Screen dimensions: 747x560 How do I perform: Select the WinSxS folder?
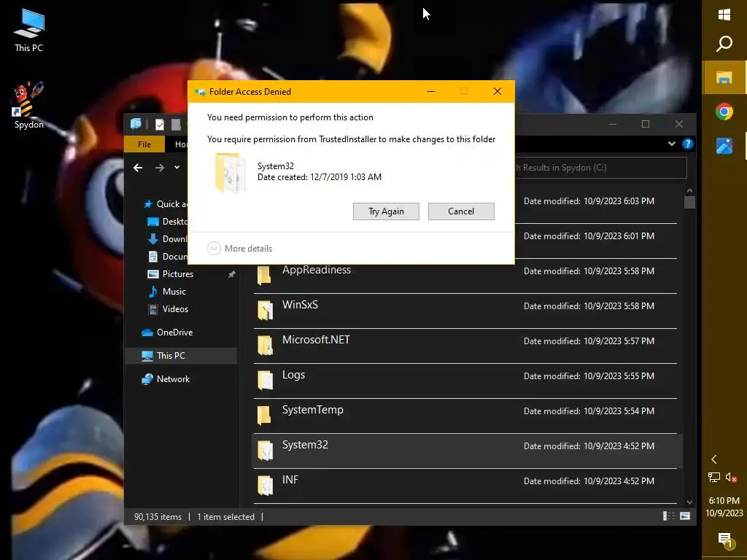tap(465, 311)
